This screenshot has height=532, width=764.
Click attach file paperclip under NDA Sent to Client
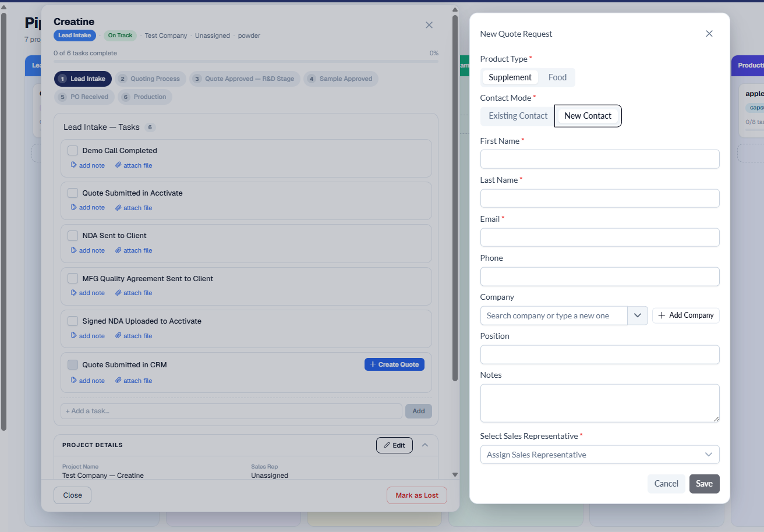pyautogui.click(x=118, y=250)
